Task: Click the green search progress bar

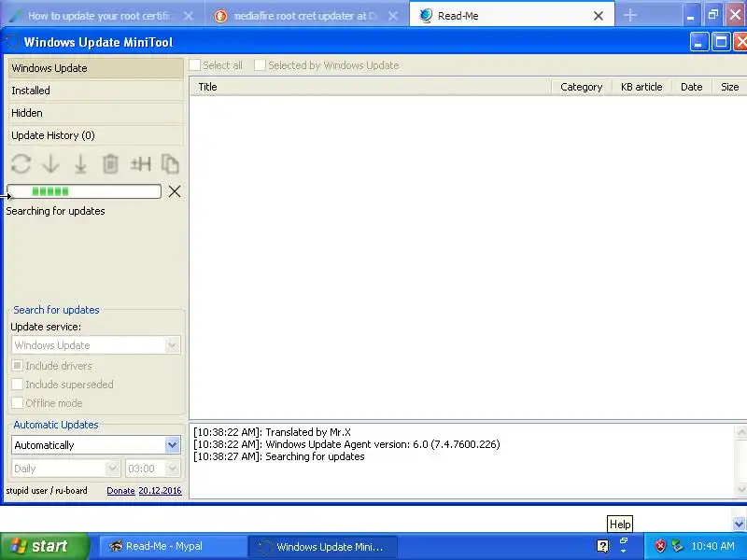Action: click(x=84, y=191)
